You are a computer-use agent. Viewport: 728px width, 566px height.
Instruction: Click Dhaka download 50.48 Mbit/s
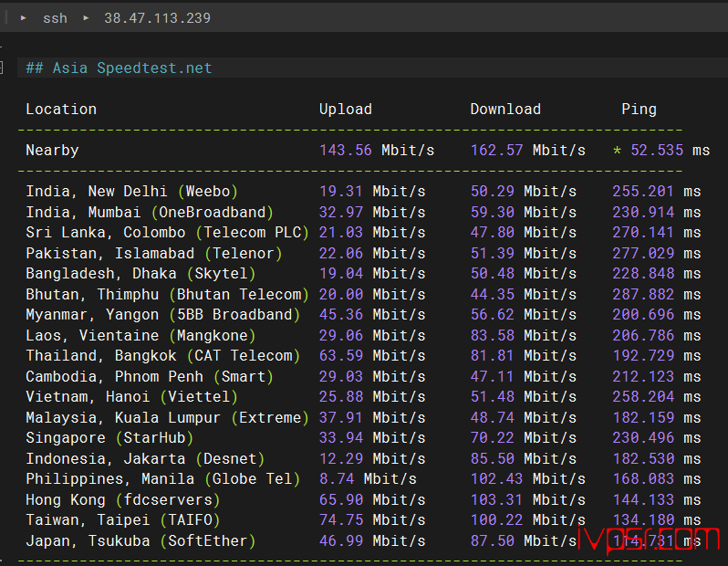(x=524, y=274)
